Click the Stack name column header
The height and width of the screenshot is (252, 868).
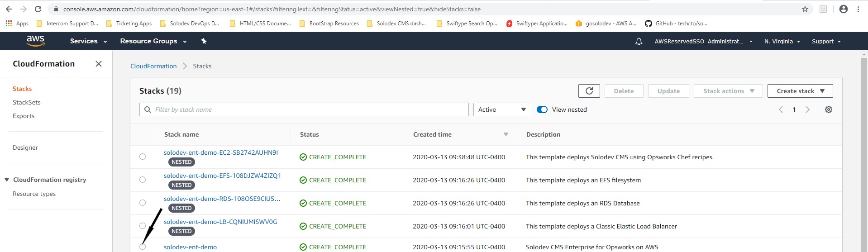pyautogui.click(x=181, y=134)
